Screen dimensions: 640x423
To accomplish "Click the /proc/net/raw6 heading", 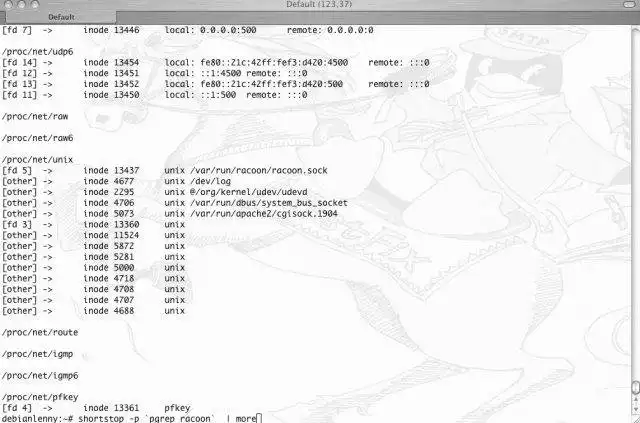I will (x=37, y=138).
